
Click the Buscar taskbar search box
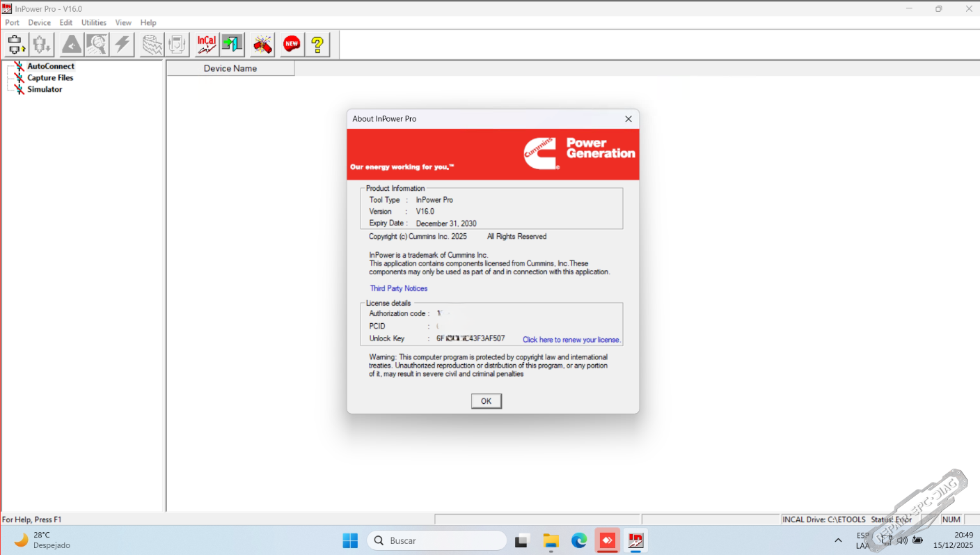(x=437, y=540)
